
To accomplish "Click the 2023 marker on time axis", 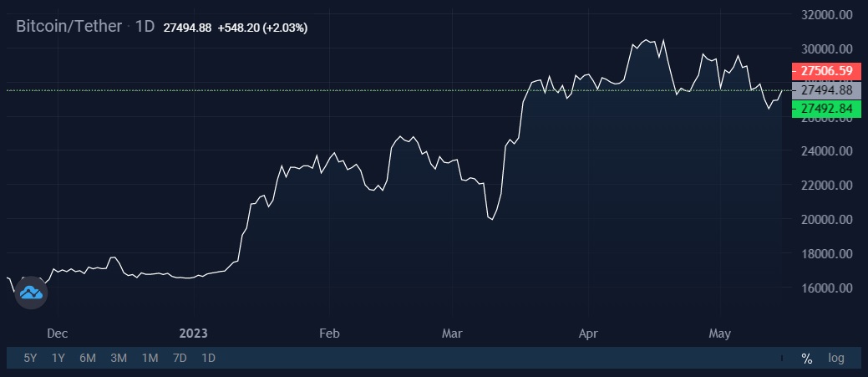I will pyautogui.click(x=193, y=334).
